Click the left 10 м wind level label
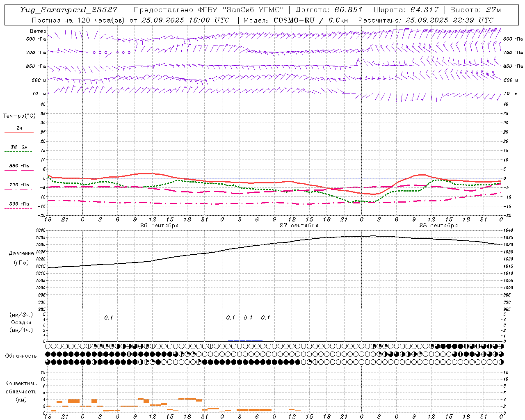 [39, 94]
